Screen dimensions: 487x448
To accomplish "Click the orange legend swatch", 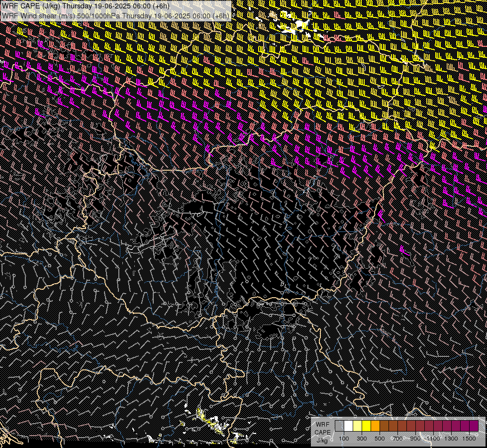I will click(x=375, y=426).
